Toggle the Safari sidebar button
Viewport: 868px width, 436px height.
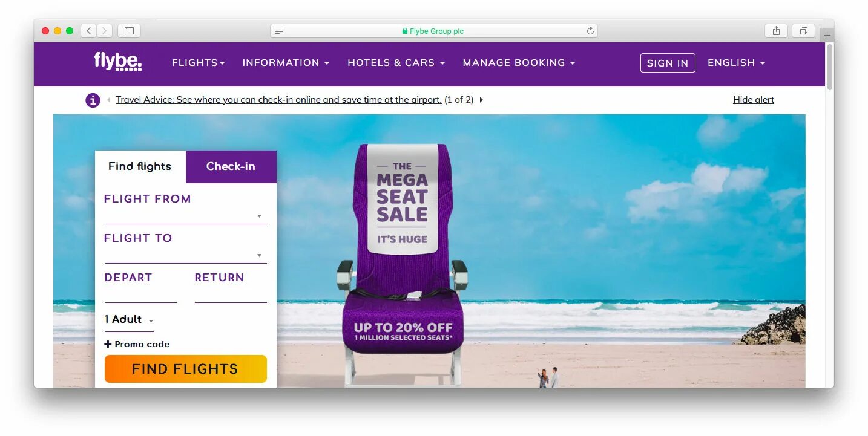click(x=129, y=31)
